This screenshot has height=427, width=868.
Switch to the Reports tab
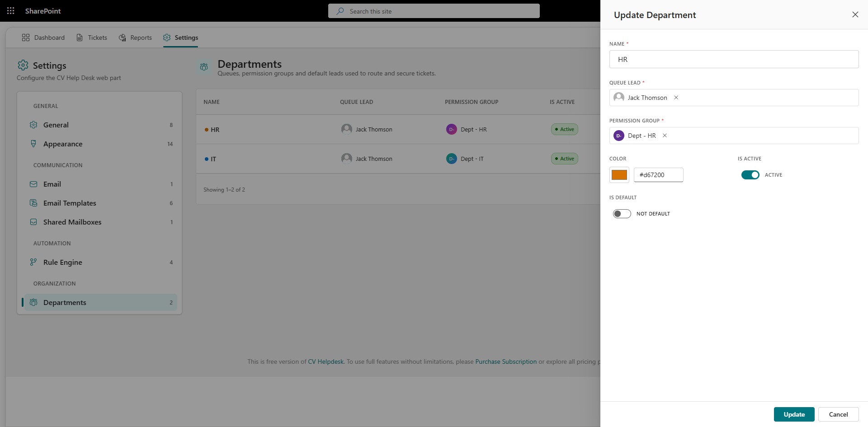pyautogui.click(x=135, y=38)
